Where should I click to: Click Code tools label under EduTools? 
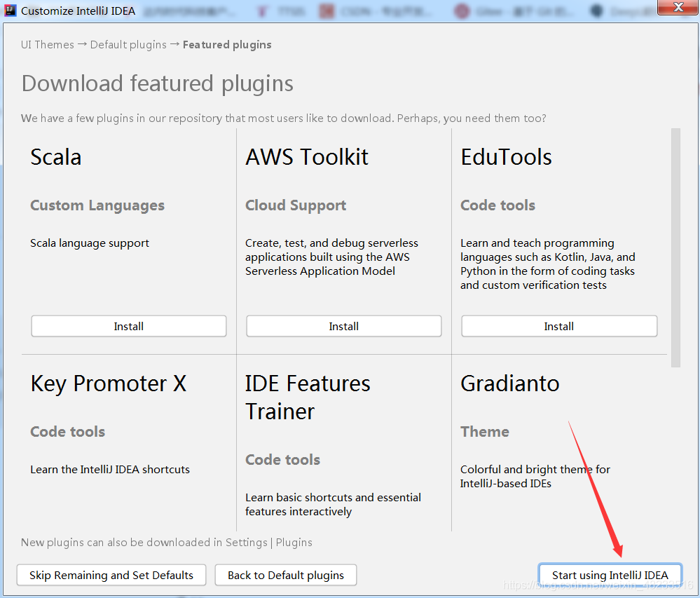(x=497, y=205)
